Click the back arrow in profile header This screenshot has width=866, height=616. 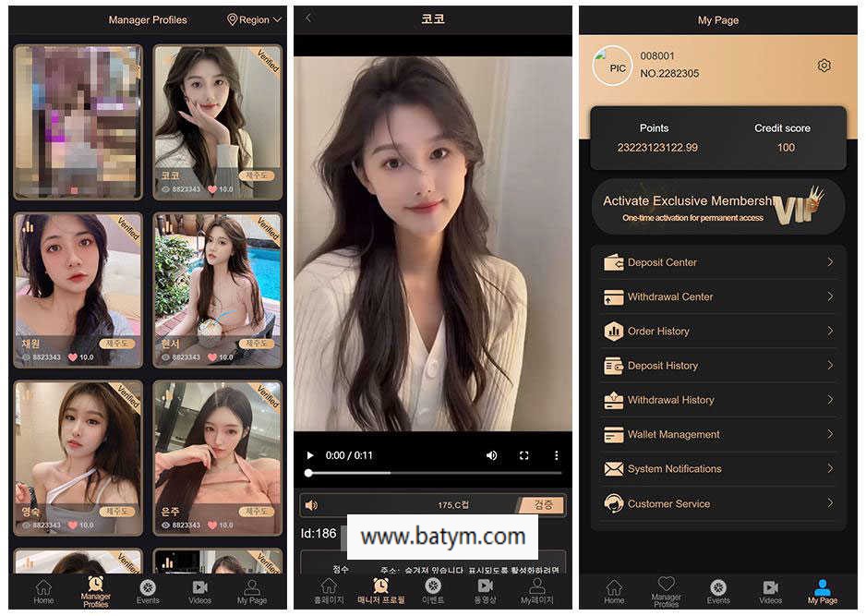[x=308, y=18]
